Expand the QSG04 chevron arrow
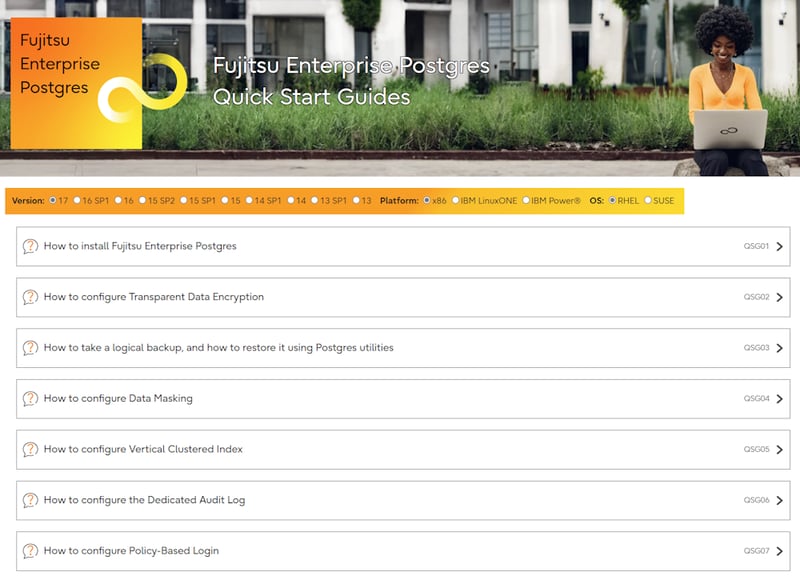 779,398
